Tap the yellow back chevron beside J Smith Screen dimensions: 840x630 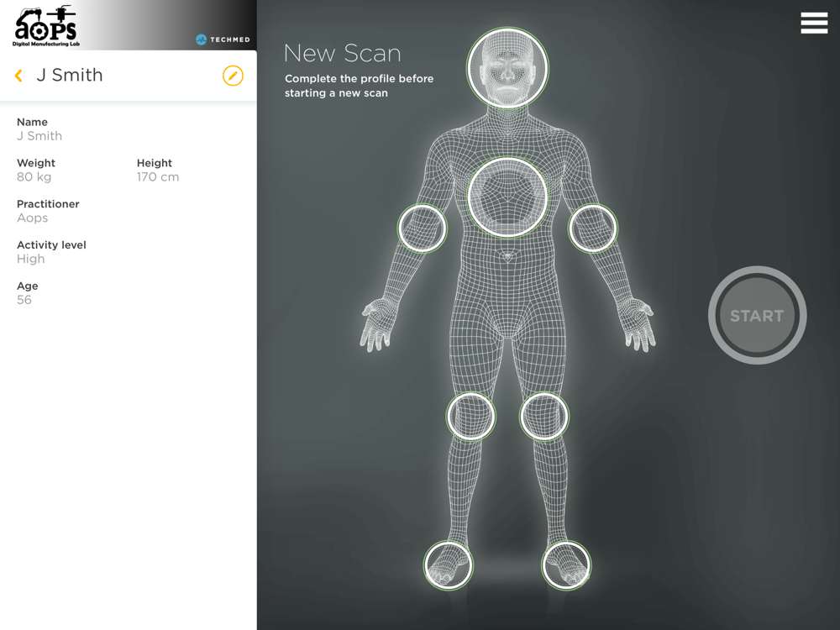(18, 76)
